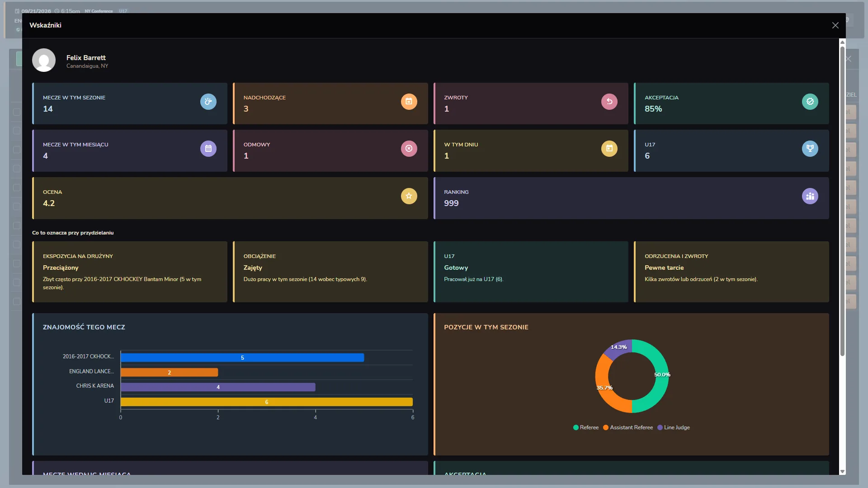Image resolution: width=868 pixels, height=488 pixels.
Task: Click the Odmowy circled X icon
Action: point(409,149)
